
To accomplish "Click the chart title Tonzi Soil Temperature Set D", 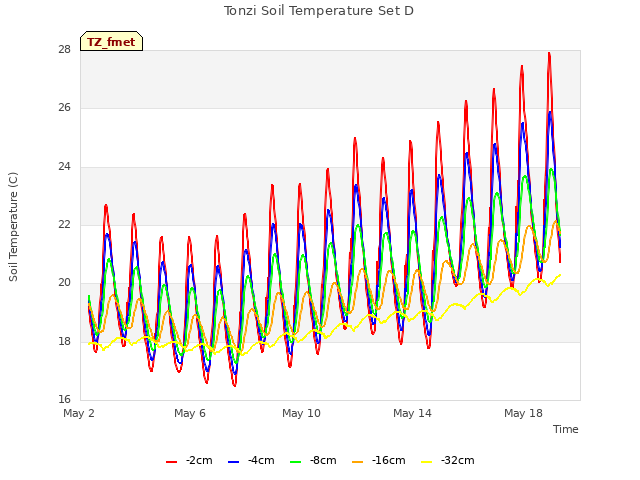I will tap(319, 11).
